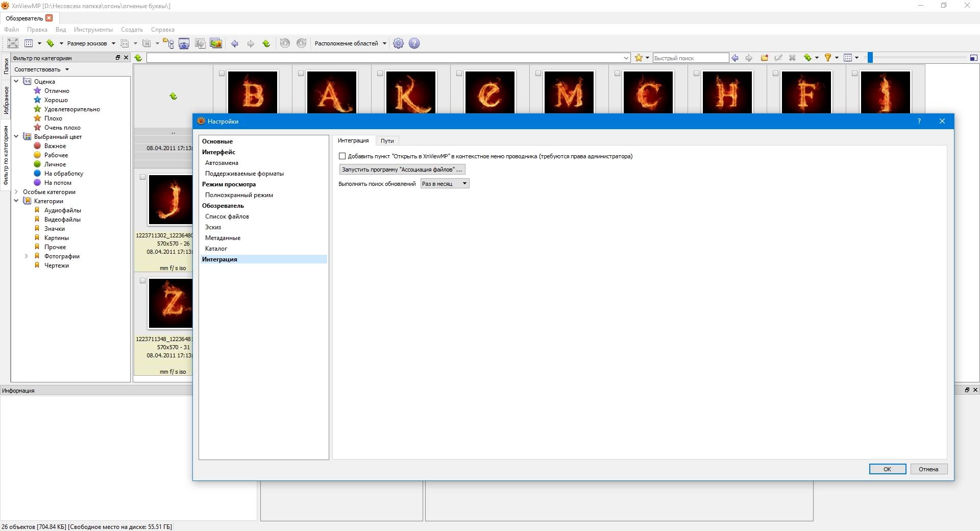Switch to the 'Пути' tab
Viewport: 980px width, 531px height.
387,141
